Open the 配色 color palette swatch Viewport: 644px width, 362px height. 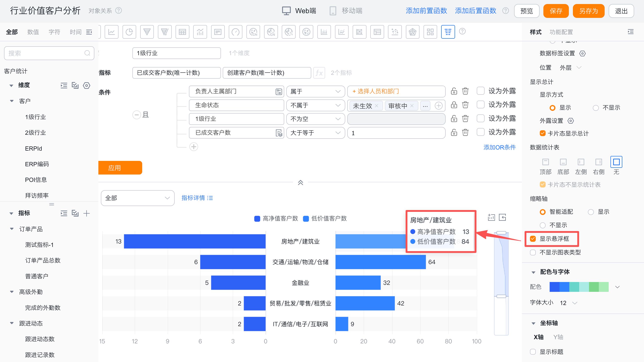coord(579,287)
